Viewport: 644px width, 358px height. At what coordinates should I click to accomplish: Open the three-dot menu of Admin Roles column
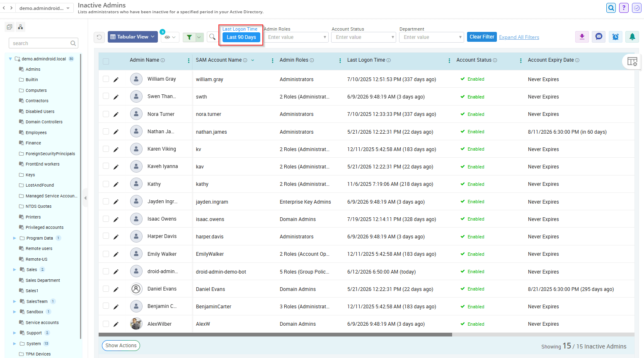pyautogui.click(x=340, y=60)
